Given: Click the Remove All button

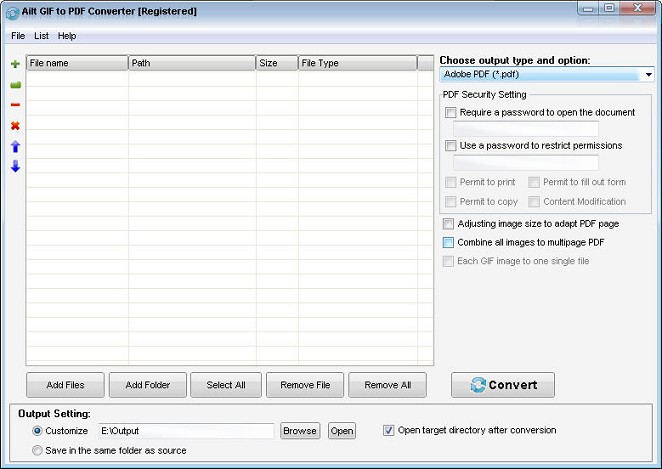Looking at the screenshot, I should [x=388, y=385].
